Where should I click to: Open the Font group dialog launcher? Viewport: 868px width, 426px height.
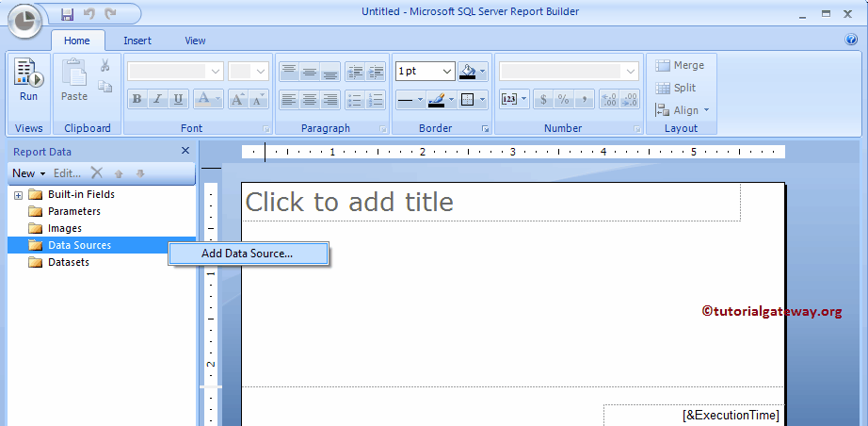[x=266, y=128]
